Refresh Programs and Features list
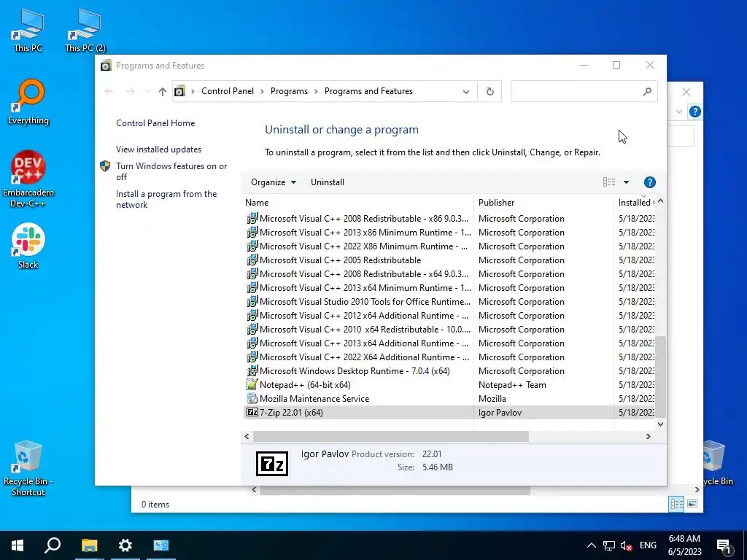 [x=489, y=91]
